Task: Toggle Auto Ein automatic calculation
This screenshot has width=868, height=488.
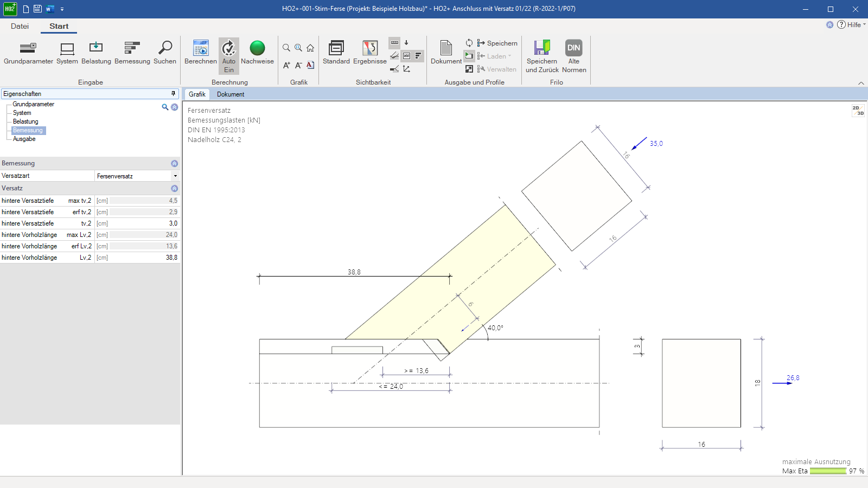Action: click(229, 56)
